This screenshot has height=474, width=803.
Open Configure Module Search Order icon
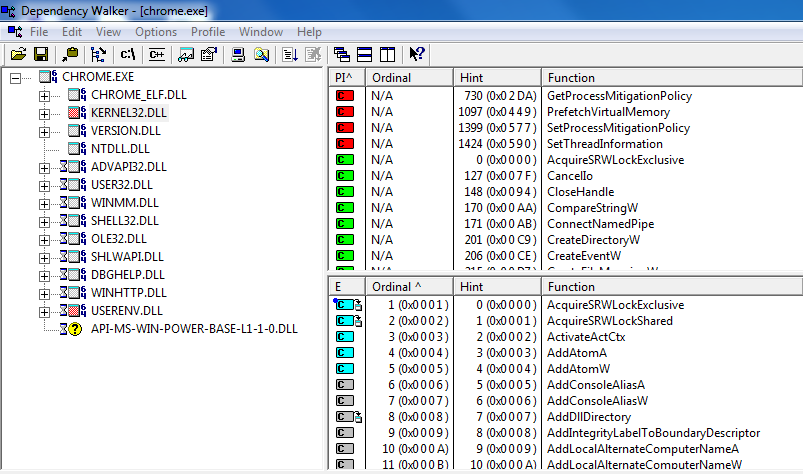tap(262, 54)
